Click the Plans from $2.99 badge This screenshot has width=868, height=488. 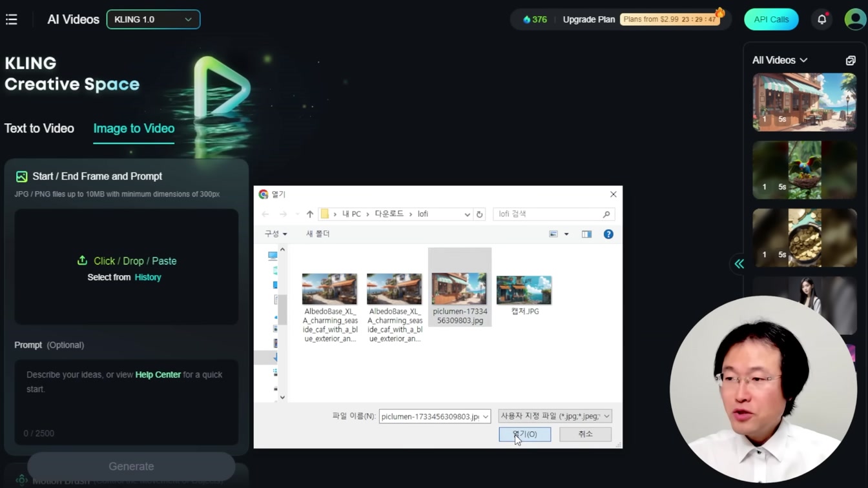670,19
